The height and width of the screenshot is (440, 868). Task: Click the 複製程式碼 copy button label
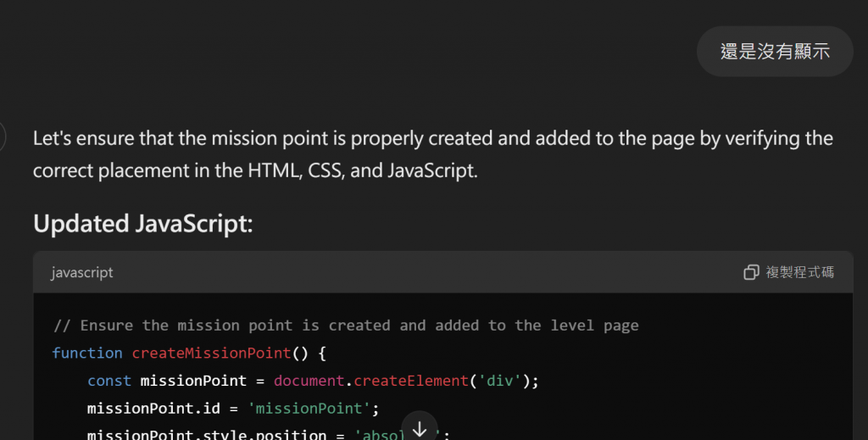(x=799, y=272)
